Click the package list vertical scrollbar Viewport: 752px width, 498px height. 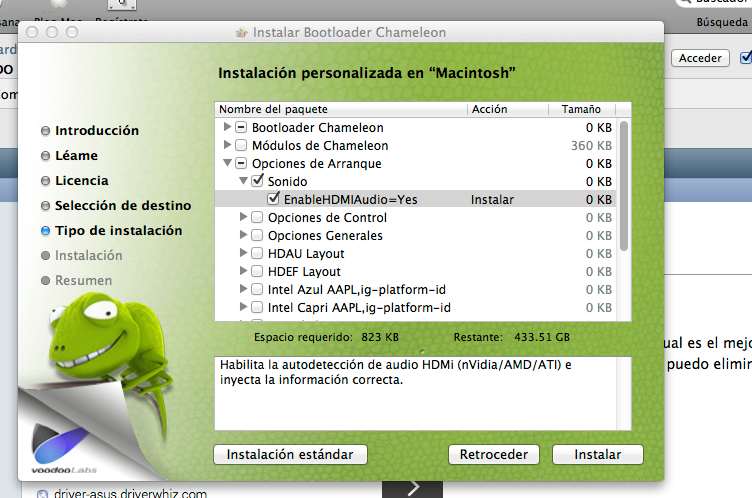click(x=623, y=186)
